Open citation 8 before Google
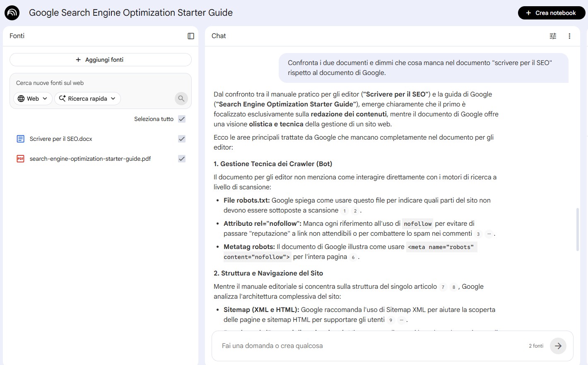The image size is (588, 365). pyautogui.click(x=453, y=287)
